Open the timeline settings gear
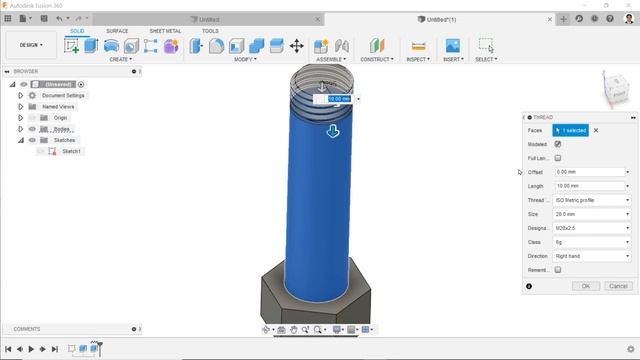Image resolution: width=640 pixels, height=360 pixels. pos(631,349)
